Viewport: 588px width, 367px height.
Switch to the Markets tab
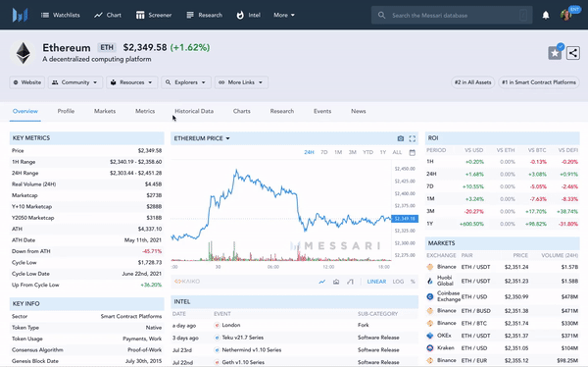point(105,111)
